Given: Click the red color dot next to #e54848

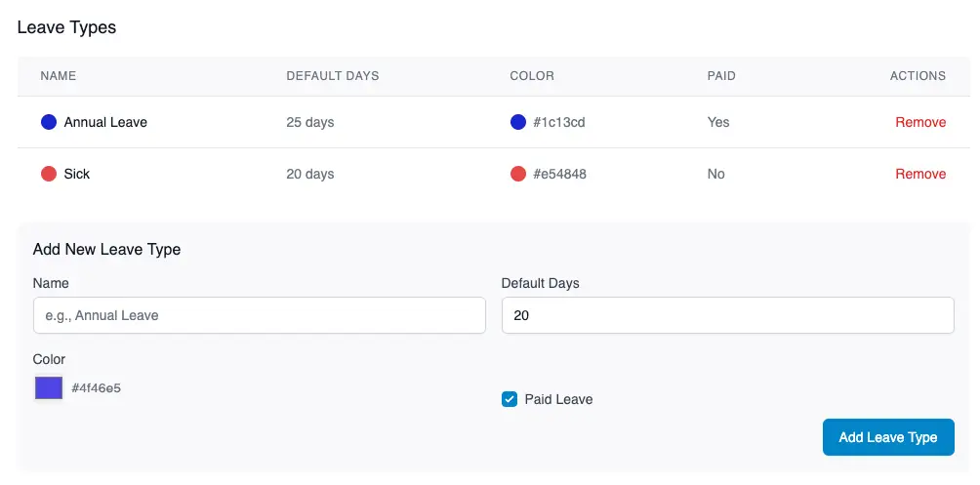Looking at the screenshot, I should [x=518, y=174].
